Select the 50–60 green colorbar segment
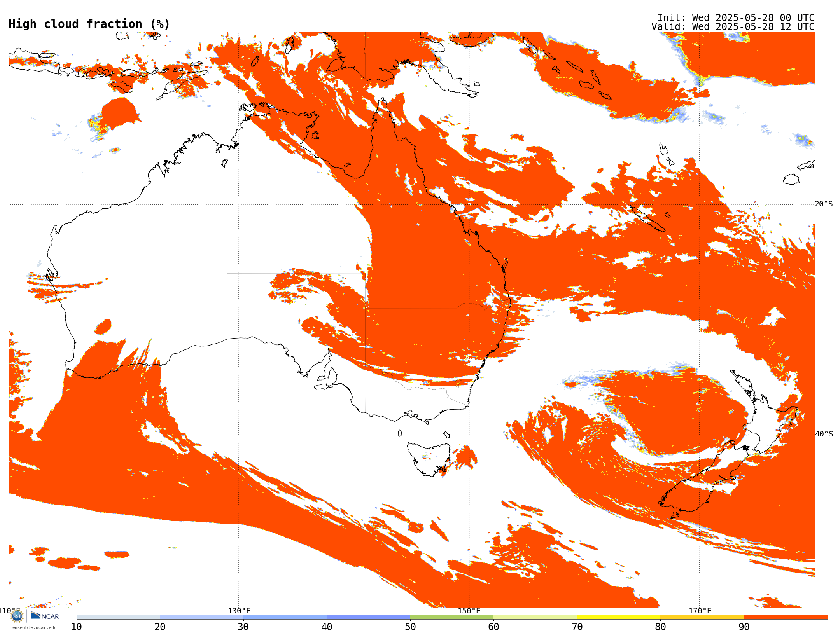 [x=452, y=617]
